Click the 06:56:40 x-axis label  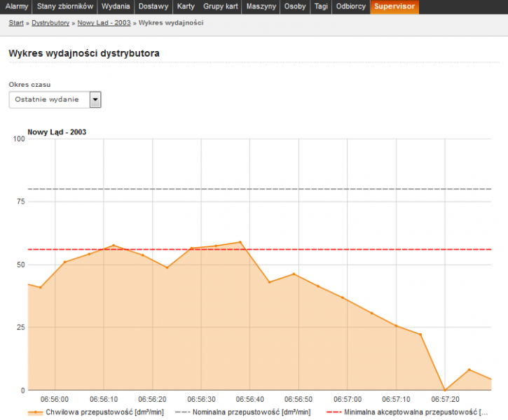(x=249, y=399)
